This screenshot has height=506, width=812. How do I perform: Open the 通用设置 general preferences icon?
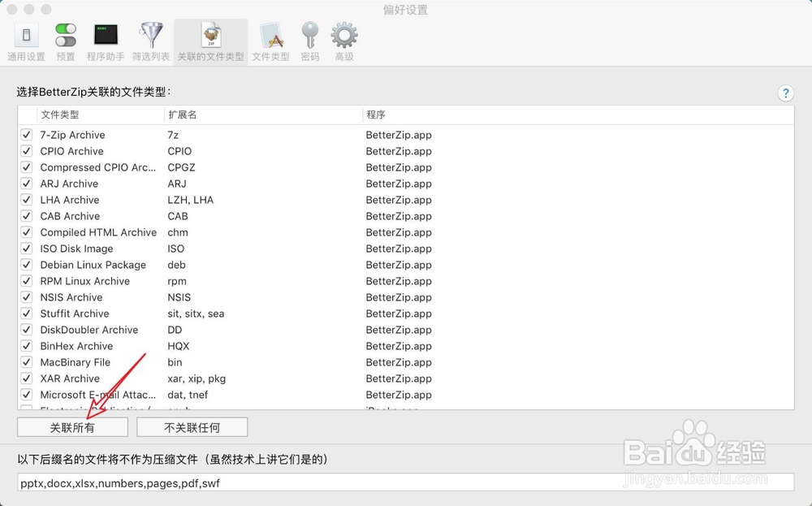pos(26,35)
